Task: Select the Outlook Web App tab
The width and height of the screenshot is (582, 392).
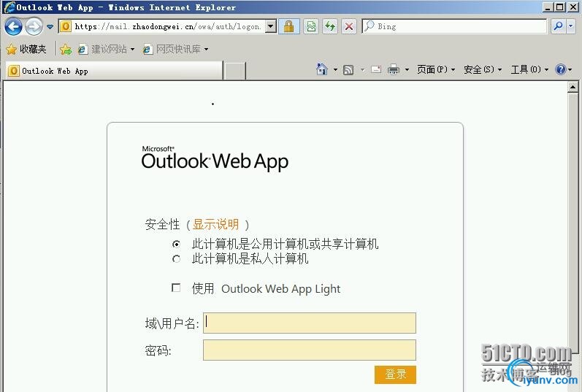Action: click(x=115, y=71)
